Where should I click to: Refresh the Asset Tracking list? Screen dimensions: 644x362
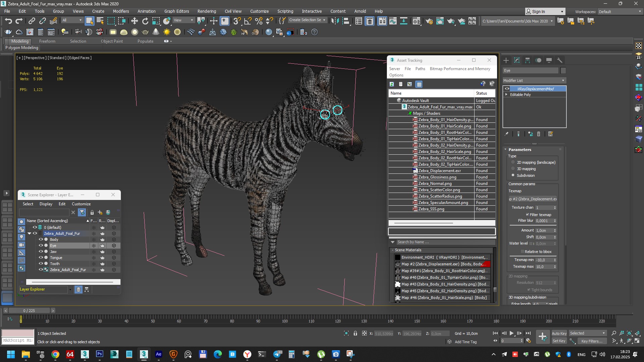point(392,84)
